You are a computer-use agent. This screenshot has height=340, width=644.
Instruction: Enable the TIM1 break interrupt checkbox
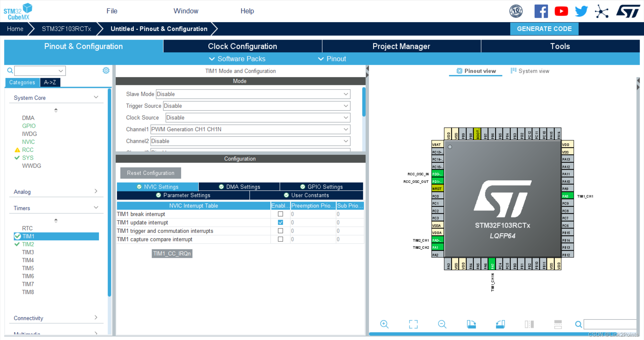pyautogui.click(x=280, y=214)
